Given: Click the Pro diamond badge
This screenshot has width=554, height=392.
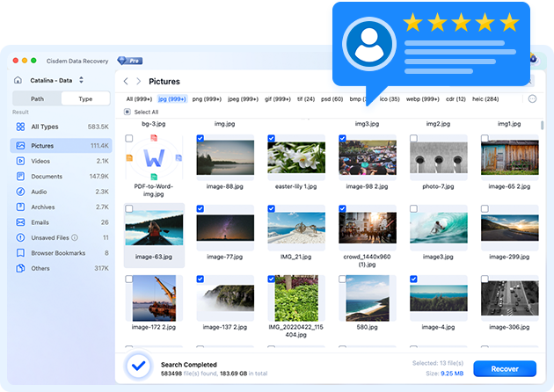Looking at the screenshot, I should 130,61.
